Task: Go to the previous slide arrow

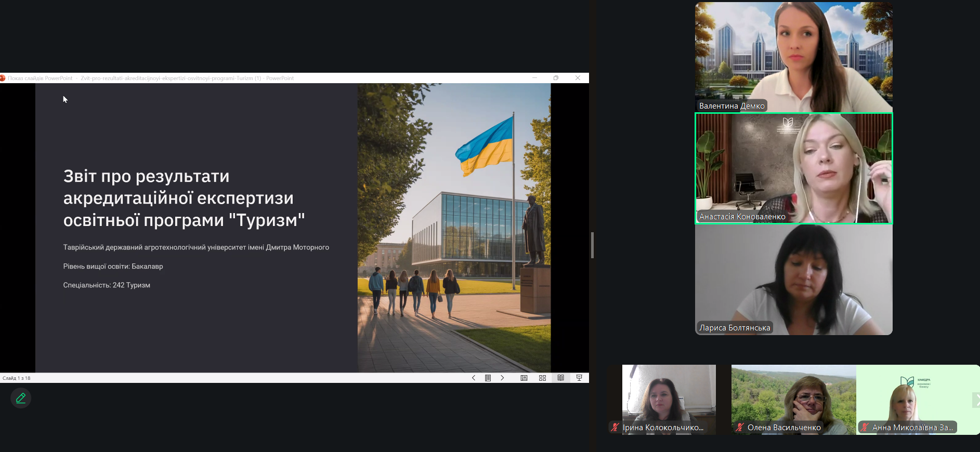Action: 474,378
